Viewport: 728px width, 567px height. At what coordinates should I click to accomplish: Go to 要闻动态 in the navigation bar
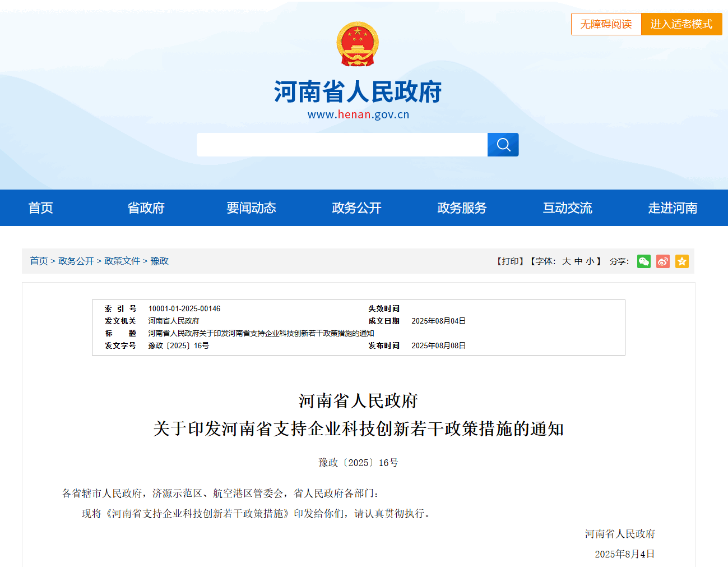point(251,208)
